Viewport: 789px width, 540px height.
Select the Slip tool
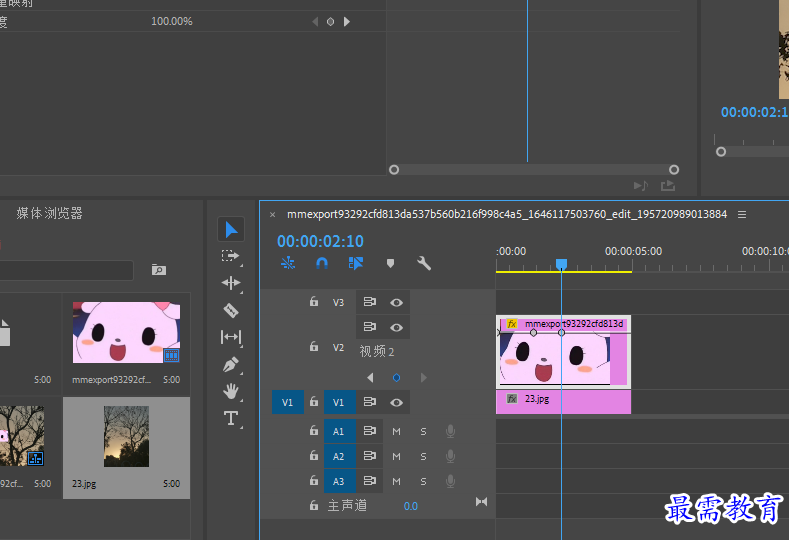(x=230, y=337)
